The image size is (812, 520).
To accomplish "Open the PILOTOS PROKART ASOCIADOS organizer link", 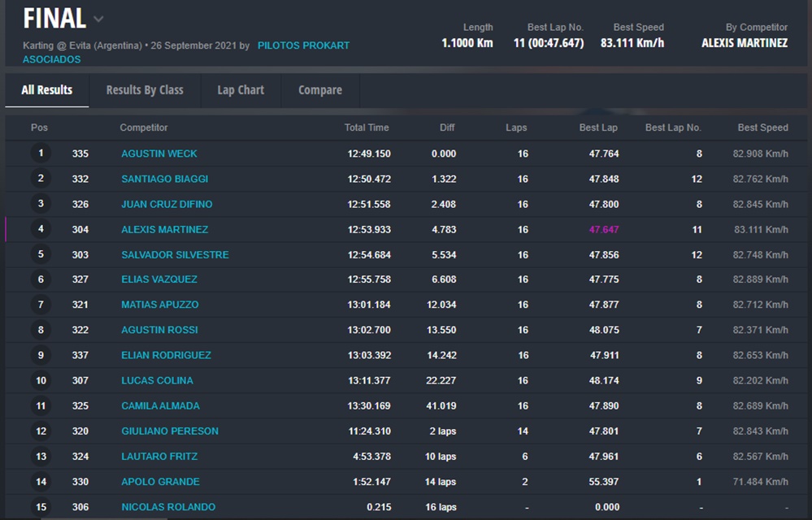I will pos(303,45).
